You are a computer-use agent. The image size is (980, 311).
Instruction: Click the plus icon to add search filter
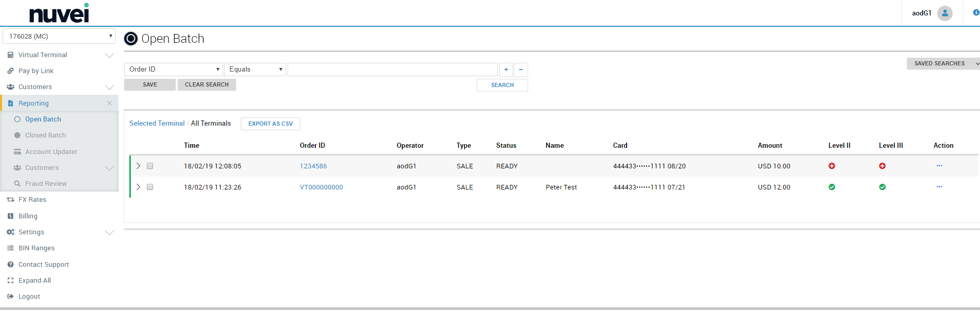[506, 70]
